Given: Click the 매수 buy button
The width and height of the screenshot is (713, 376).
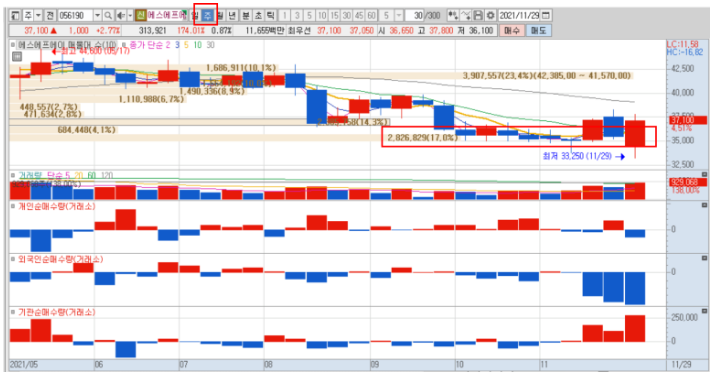Looking at the screenshot, I should (x=512, y=30).
